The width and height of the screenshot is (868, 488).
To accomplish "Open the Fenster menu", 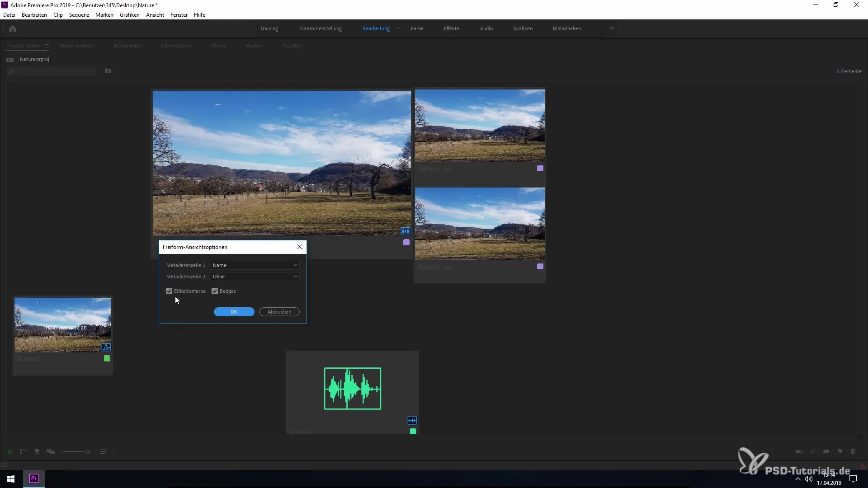I will coord(179,15).
